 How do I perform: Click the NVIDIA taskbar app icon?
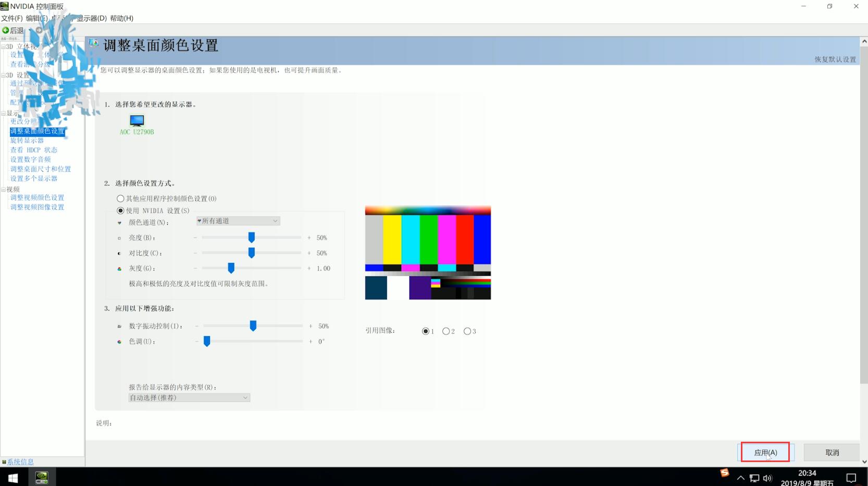[x=42, y=478]
